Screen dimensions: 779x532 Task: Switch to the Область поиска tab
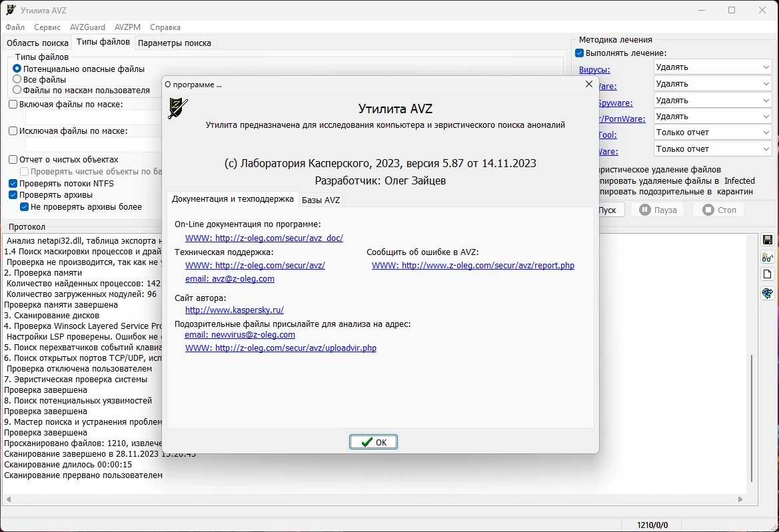[37, 43]
